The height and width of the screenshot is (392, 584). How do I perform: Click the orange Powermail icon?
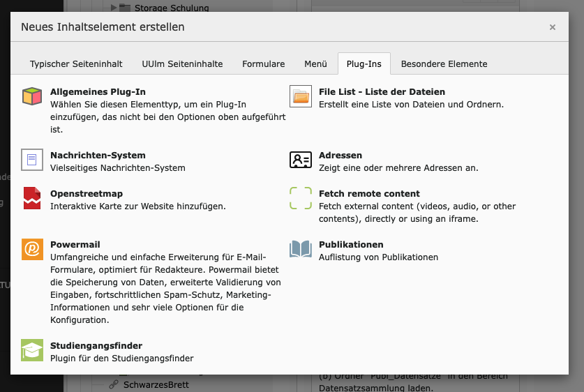32,250
